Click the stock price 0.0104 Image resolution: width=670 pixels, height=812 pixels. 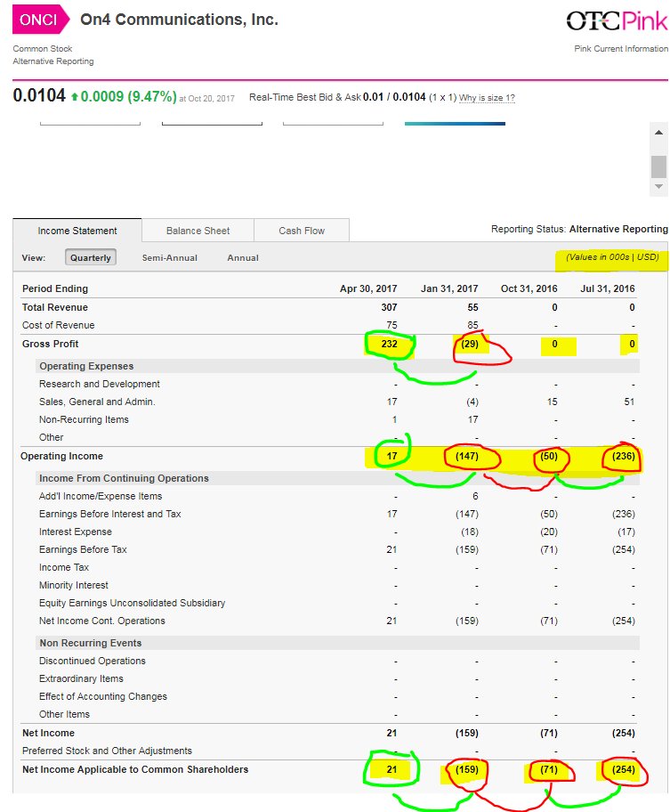point(39,96)
